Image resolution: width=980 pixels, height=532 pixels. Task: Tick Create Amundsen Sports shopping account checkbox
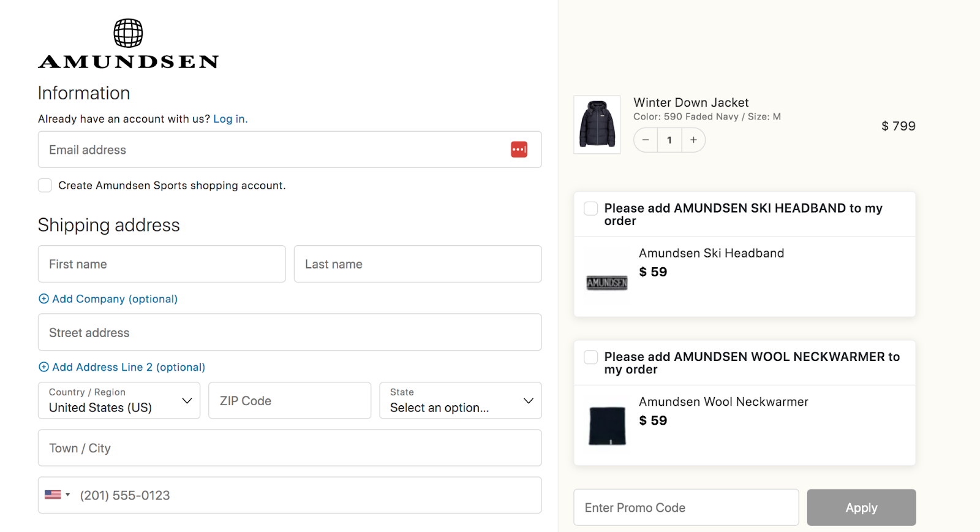coord(45,185)
